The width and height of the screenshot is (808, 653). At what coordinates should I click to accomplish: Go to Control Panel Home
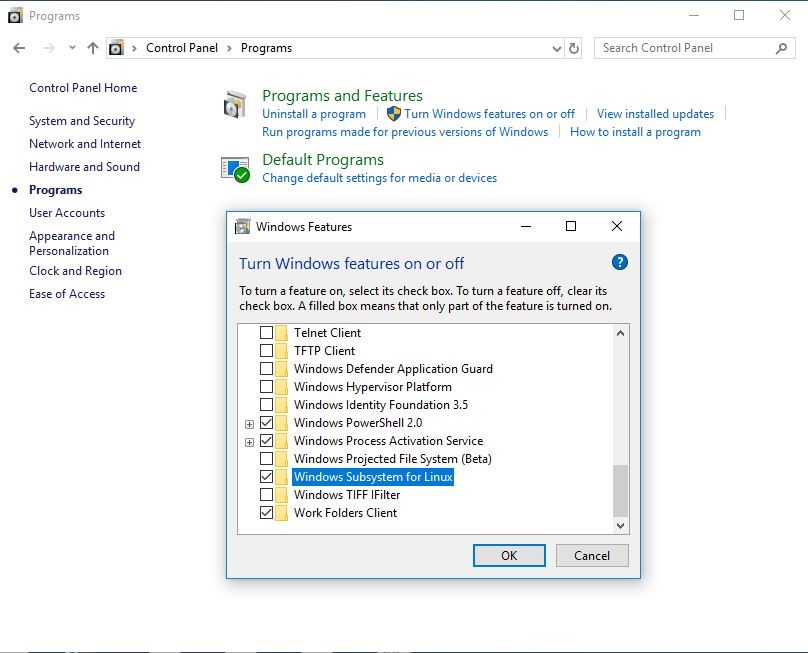[x=83, y=88]
